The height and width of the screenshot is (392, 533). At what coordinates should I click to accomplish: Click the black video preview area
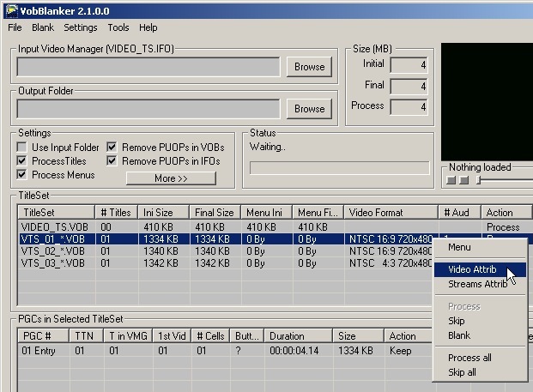pos(487,102)
